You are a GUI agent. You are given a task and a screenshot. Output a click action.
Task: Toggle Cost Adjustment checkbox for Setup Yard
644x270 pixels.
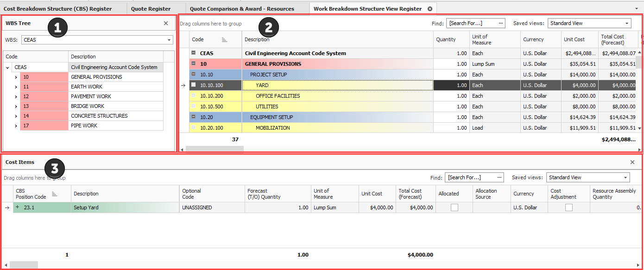click(x=568, y=207)
